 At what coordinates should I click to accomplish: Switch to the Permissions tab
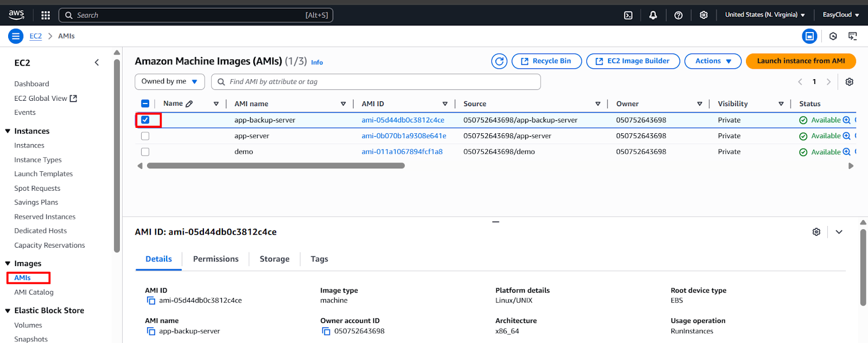(x=216, y=259)
